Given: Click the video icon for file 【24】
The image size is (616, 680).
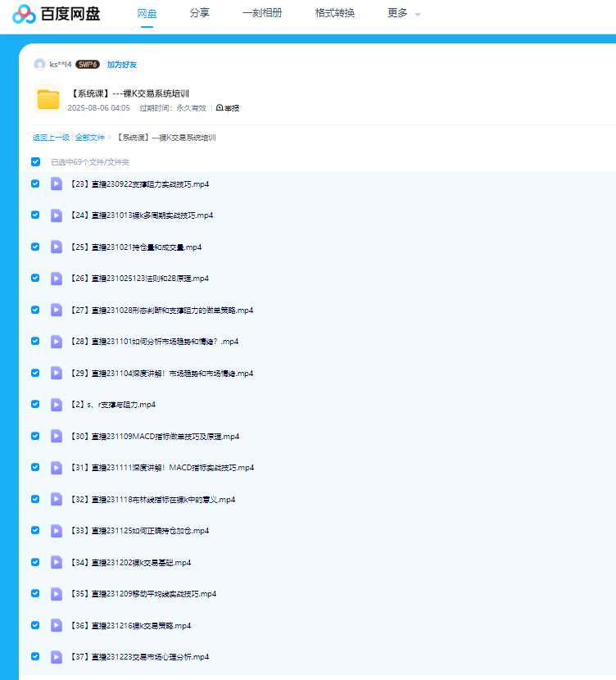Looking at the screenshot, I should [57, 215].
